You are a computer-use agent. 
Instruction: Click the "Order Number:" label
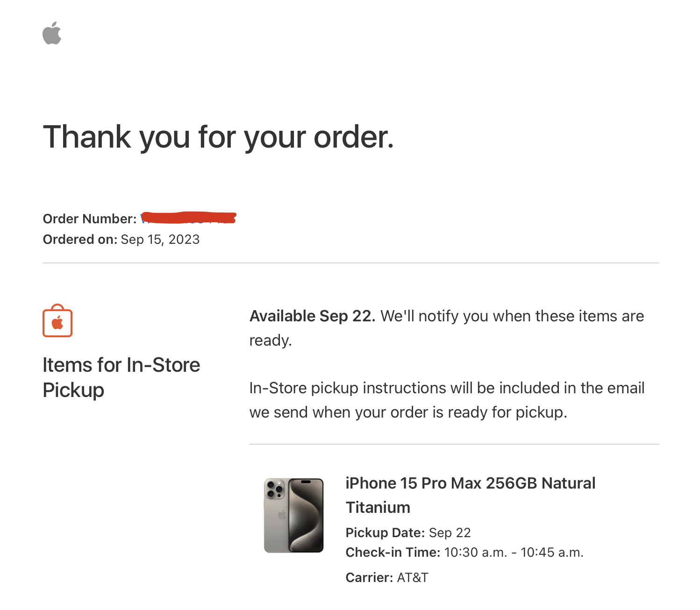tap(89, 219)
